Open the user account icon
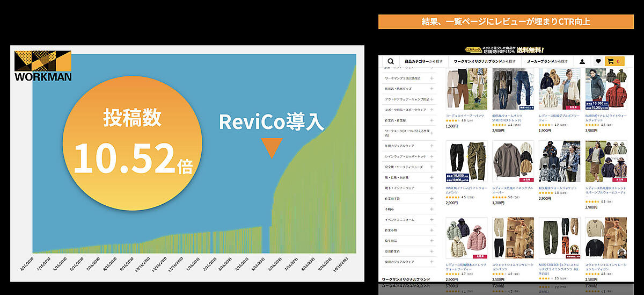Viewport: 644px width, 295px height. [582, 61]
